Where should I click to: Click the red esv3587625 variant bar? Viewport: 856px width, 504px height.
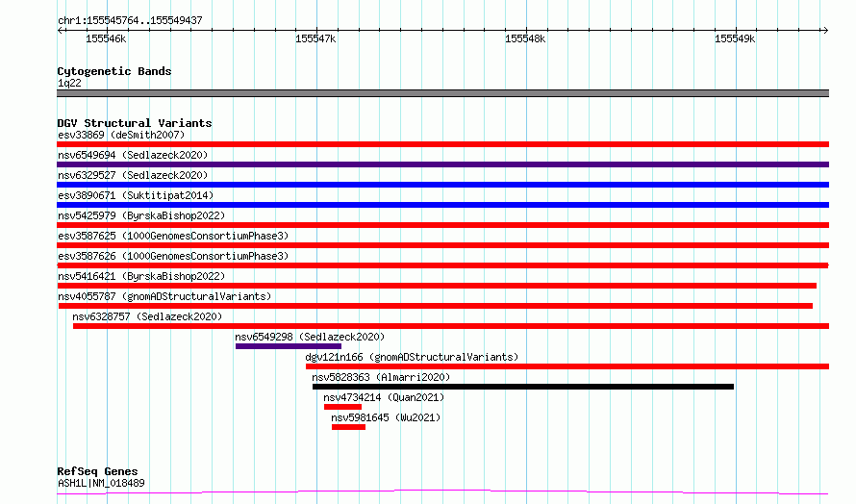(x=442, y=245)
